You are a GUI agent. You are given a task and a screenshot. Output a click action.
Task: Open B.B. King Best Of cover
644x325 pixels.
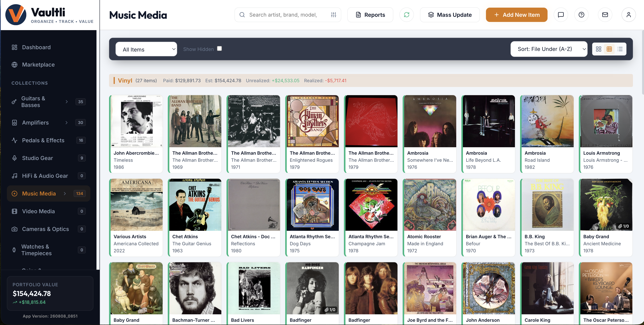click(x=548, y=205)
